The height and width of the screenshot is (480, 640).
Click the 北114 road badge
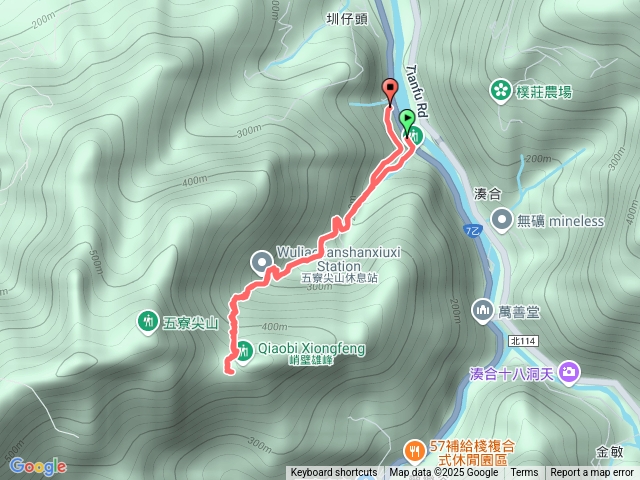(524, 340)
